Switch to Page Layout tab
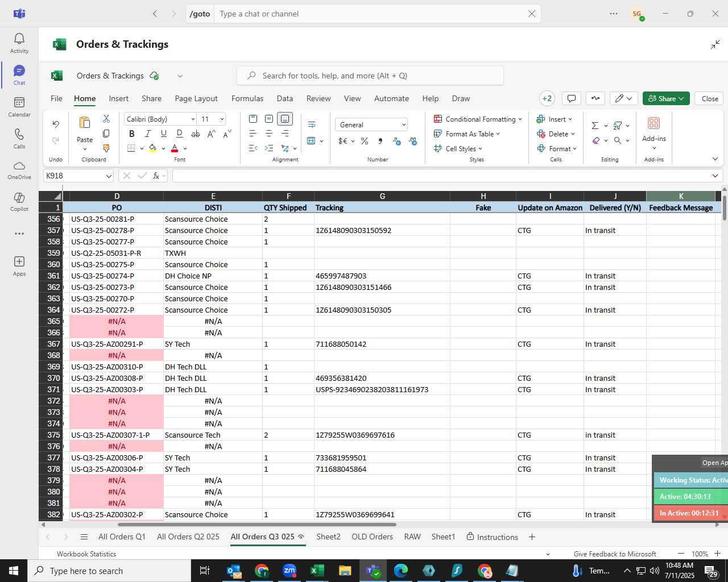This screenshot has height=582, width=728. (x=196, y=98)
